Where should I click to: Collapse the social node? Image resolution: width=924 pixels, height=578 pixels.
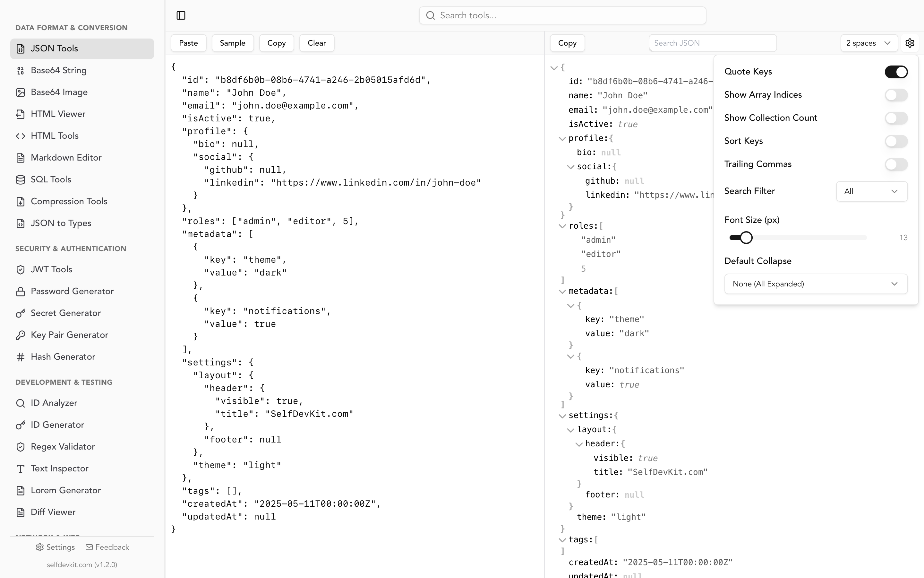click(570, 167)
